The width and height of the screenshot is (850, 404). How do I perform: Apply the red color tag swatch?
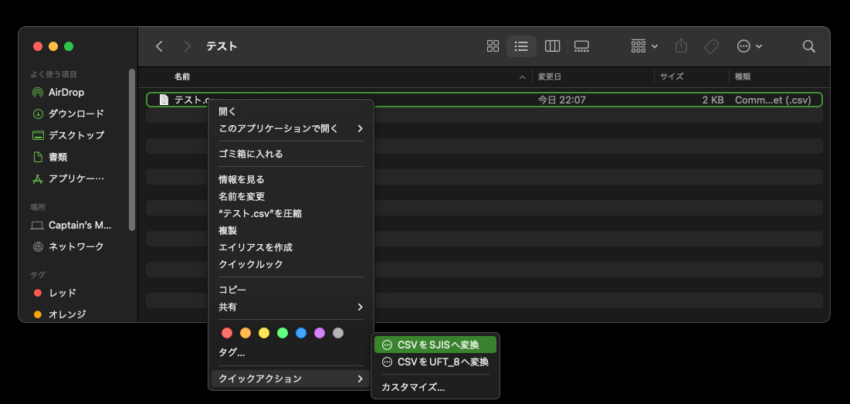pyautogui.click(x=227, y=332)
